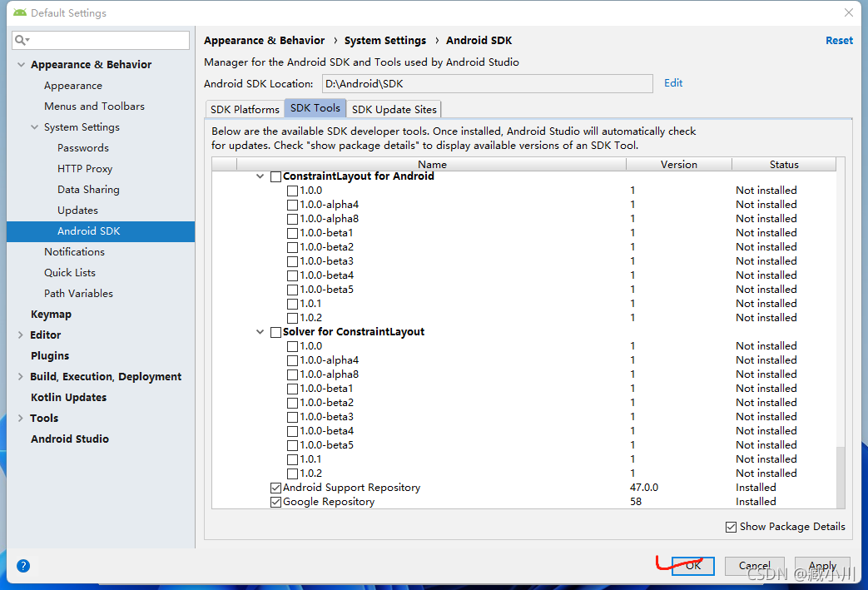
Task: Click the search magnifier icon in settings
Action: pos(22,40)
